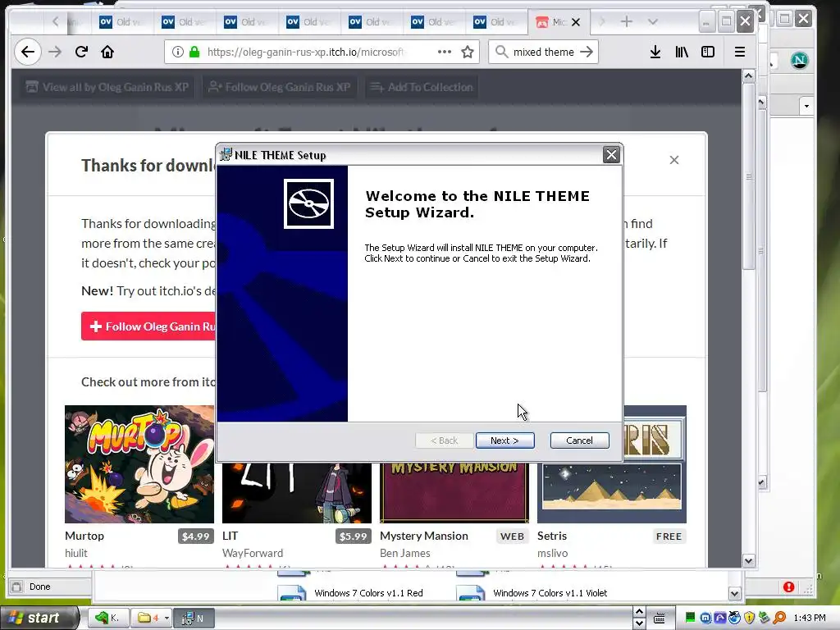Click the orange magnifier tray icon
The height and width of the screenshot is (630, 840).
779,618
